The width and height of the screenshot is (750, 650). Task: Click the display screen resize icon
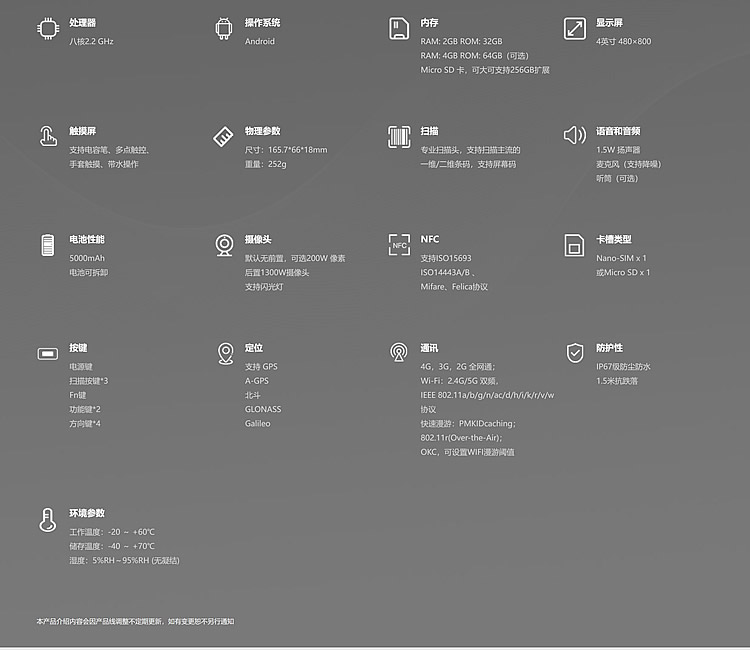(574, 28)
